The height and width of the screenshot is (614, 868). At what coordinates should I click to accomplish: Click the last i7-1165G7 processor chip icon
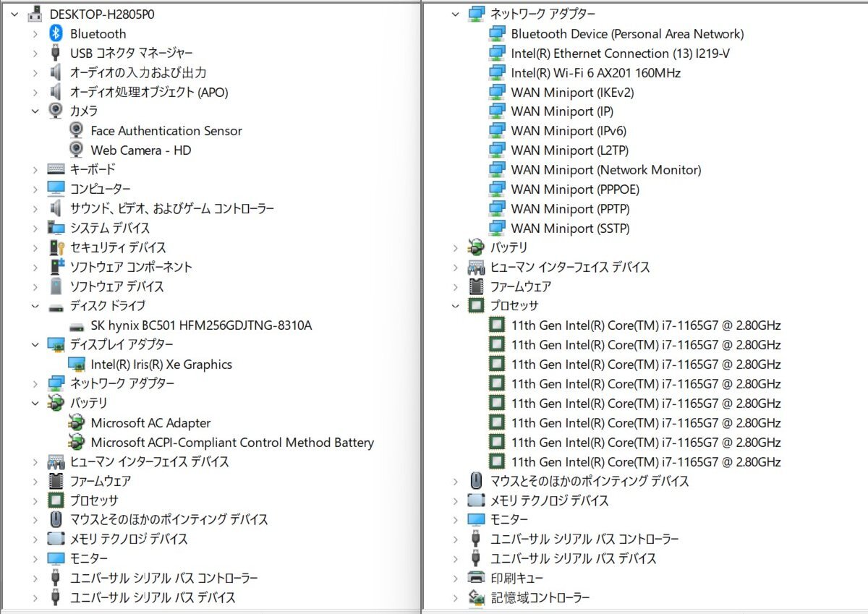point(497,461)
